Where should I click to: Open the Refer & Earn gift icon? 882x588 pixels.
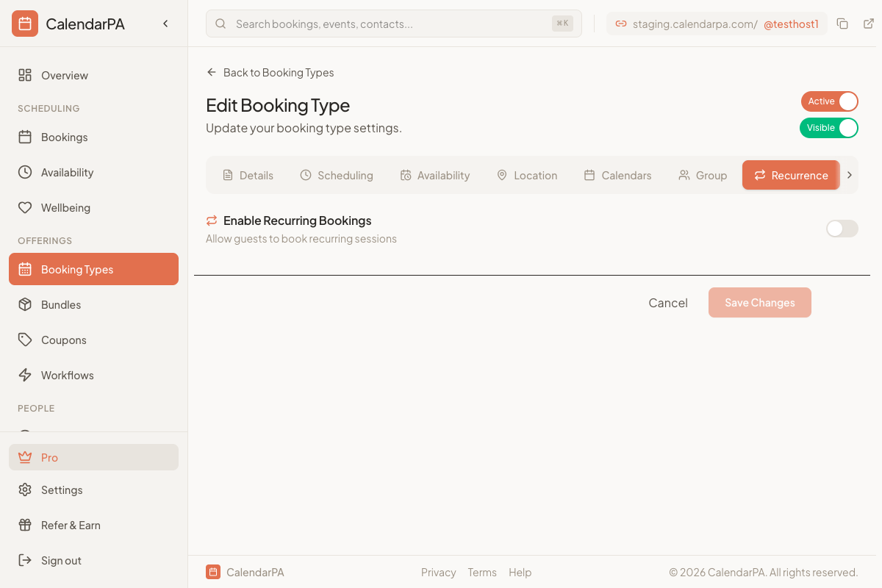coord(24,525)
